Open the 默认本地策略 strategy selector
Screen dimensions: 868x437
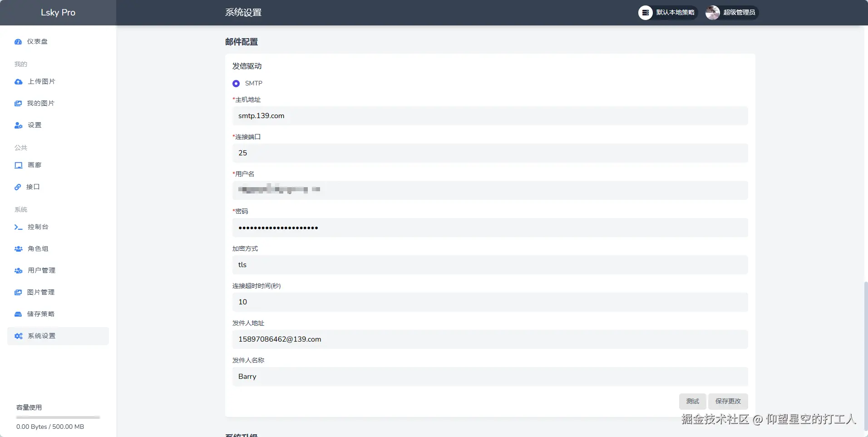[668, 13]
